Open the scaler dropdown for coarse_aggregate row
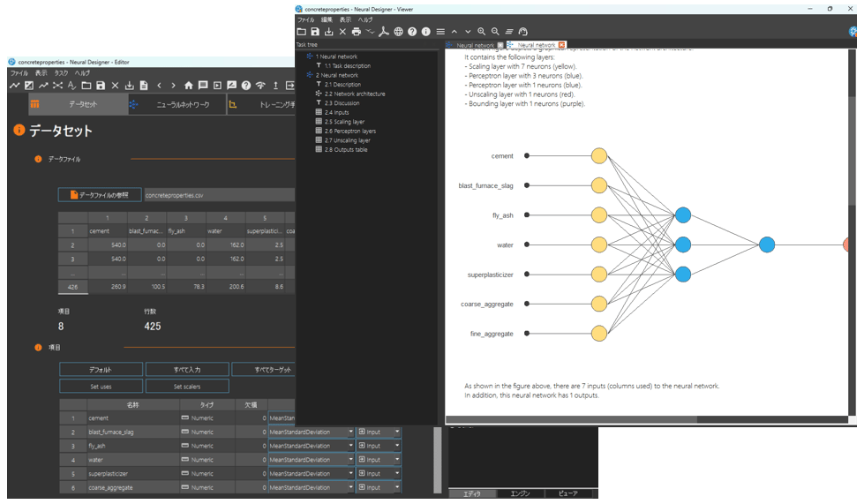The height and width of the screenshot is (504, 864). [312, 487]
